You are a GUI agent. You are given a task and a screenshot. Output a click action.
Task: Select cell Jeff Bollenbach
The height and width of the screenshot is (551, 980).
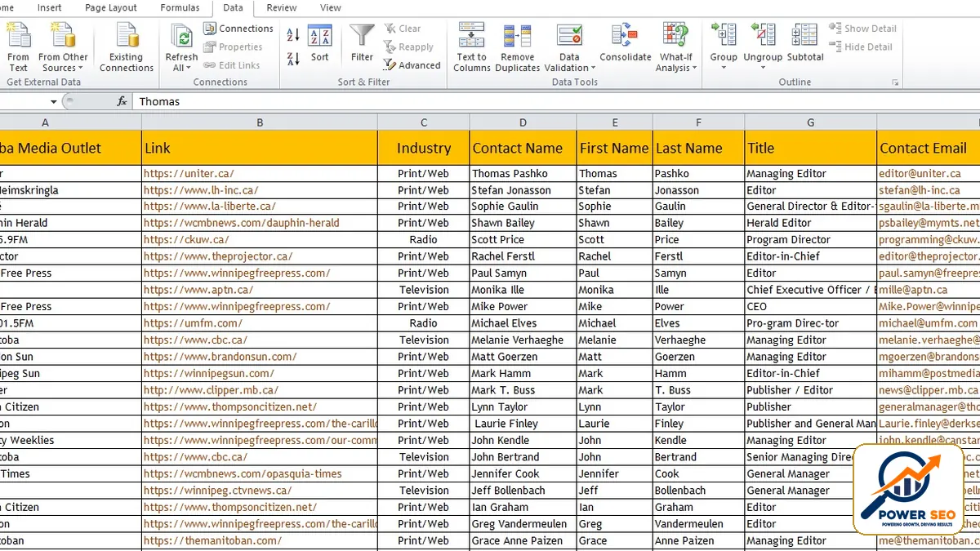(523, 491)
